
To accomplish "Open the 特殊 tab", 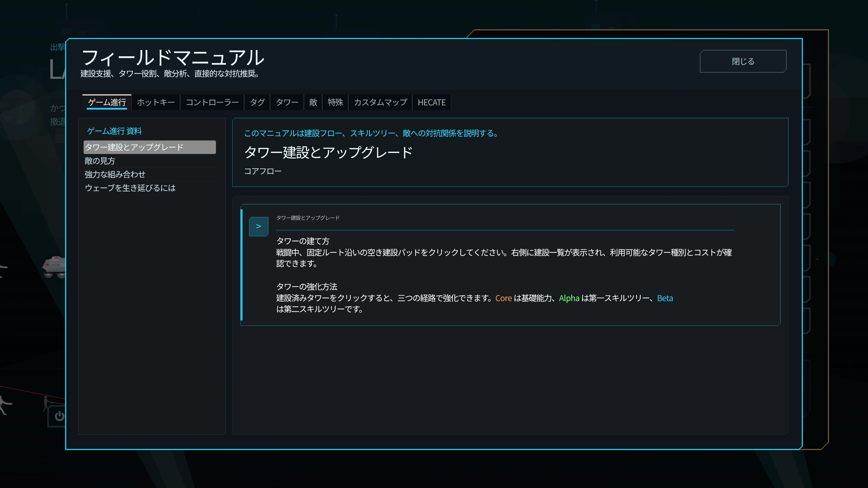I will [335, 102].
